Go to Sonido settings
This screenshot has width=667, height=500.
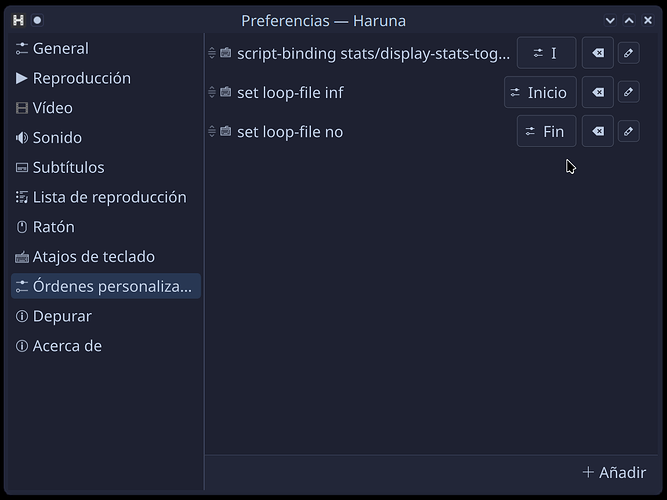(x=105, y=138)
